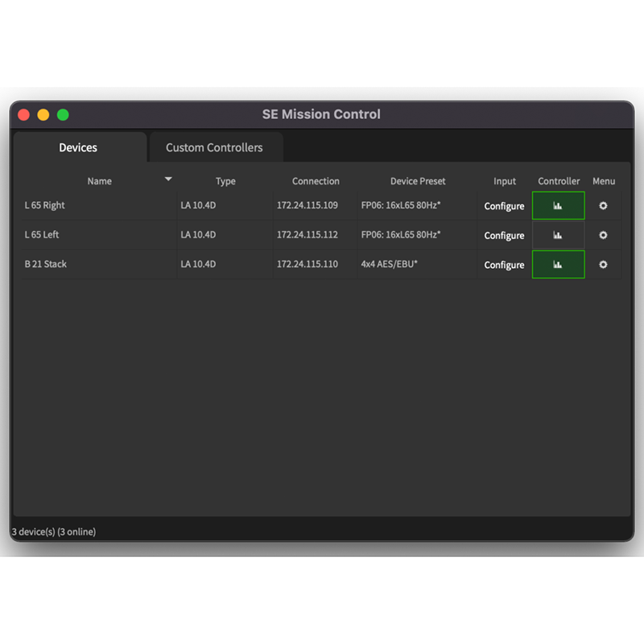Screen dimensions: 644x644
Task: Open gear menu for B 21 Stack
Action: click(x=603, y=265)
